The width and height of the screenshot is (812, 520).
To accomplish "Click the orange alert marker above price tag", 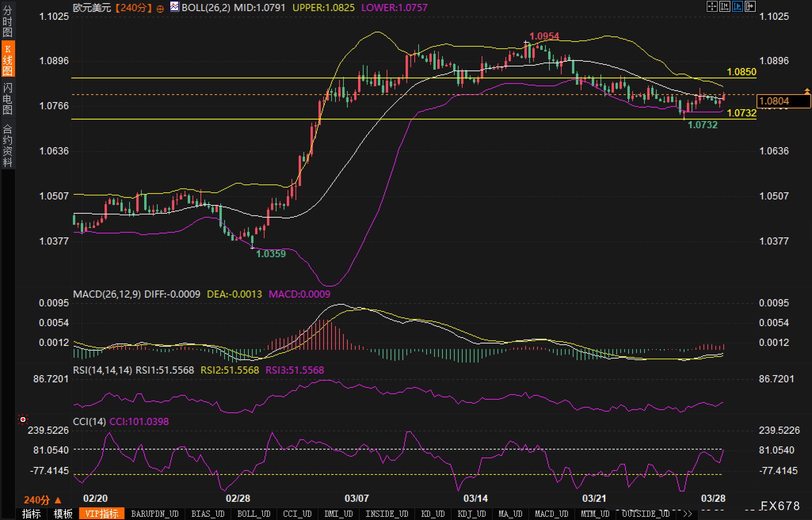I will click(x=807, y=91).
